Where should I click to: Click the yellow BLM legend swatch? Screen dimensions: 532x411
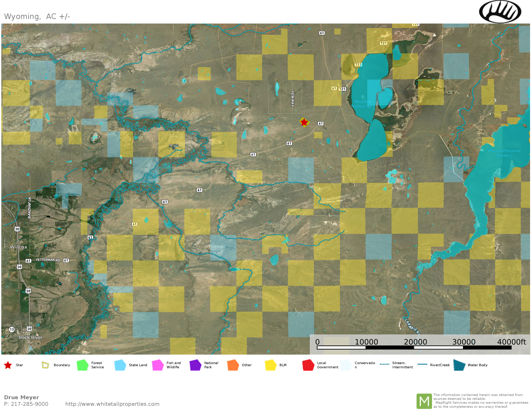[x=271, y=365]
